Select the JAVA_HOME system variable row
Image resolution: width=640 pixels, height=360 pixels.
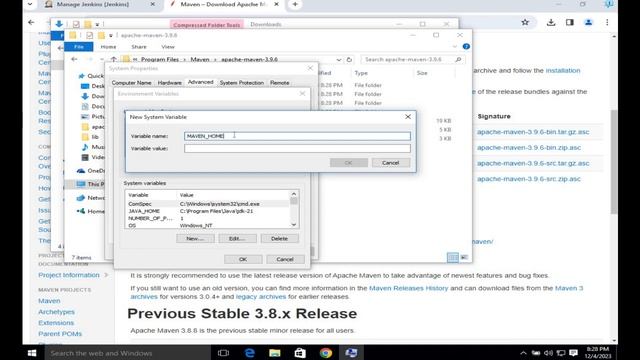pos(208,211)
